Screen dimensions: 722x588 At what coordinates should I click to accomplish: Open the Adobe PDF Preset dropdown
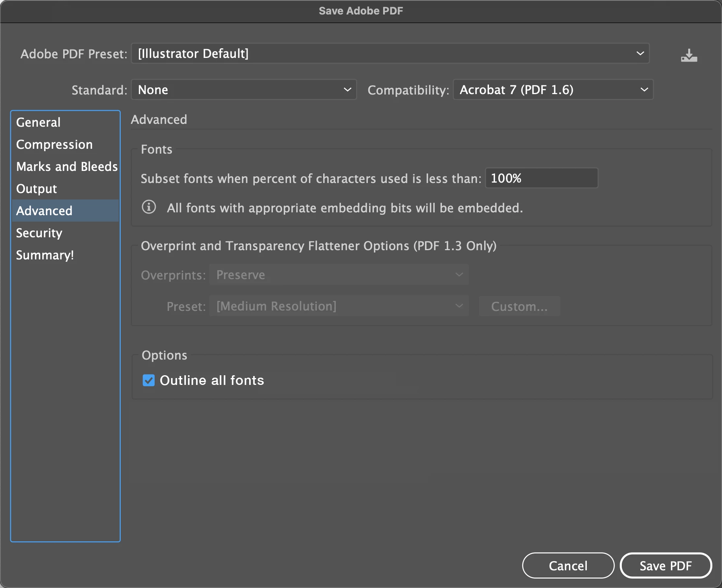point(390,53)
